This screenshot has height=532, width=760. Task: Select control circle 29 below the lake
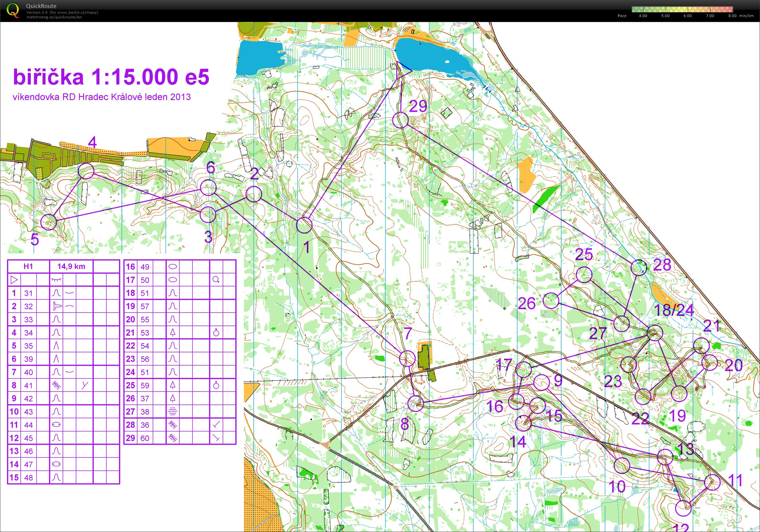400,120
